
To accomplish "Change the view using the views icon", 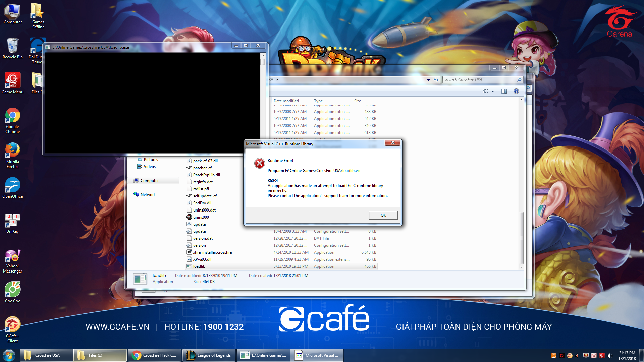I will point(485,91).
